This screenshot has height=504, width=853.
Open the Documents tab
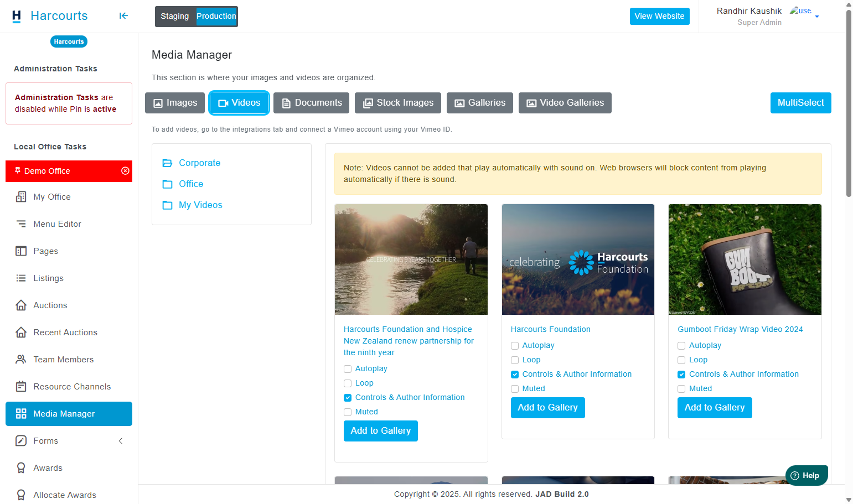pyautogui.click(x=311, y=103)
